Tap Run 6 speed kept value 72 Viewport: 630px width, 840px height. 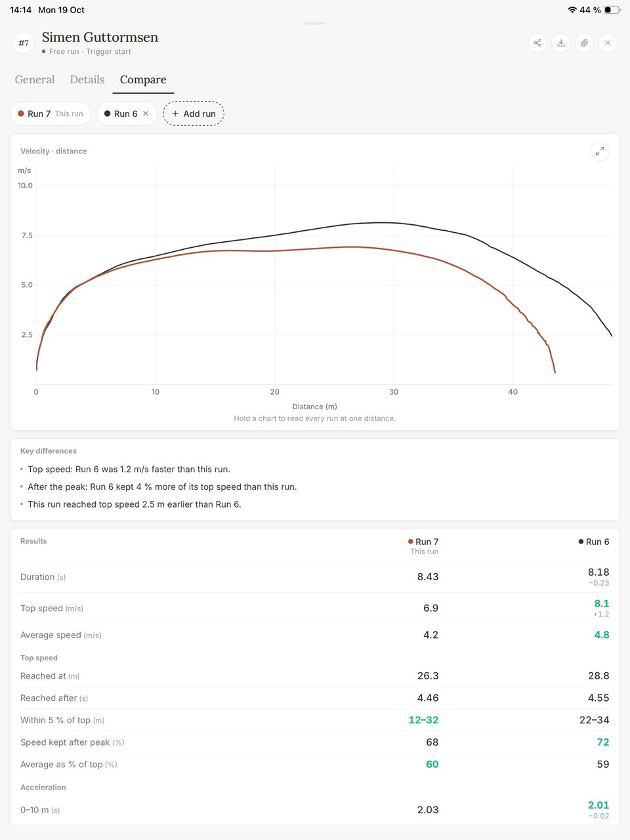coord(603,742)
